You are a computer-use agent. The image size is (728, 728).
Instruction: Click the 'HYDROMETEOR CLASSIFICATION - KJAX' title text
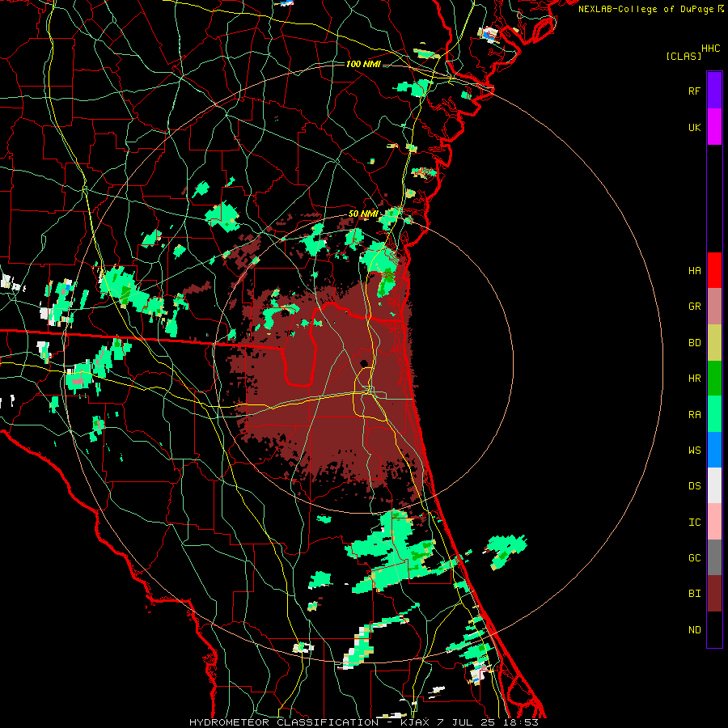click(x=309, y=722)
